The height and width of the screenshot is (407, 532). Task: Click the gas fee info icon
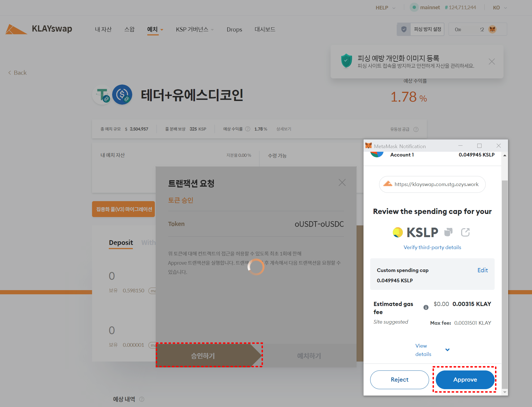coord(426,307)
